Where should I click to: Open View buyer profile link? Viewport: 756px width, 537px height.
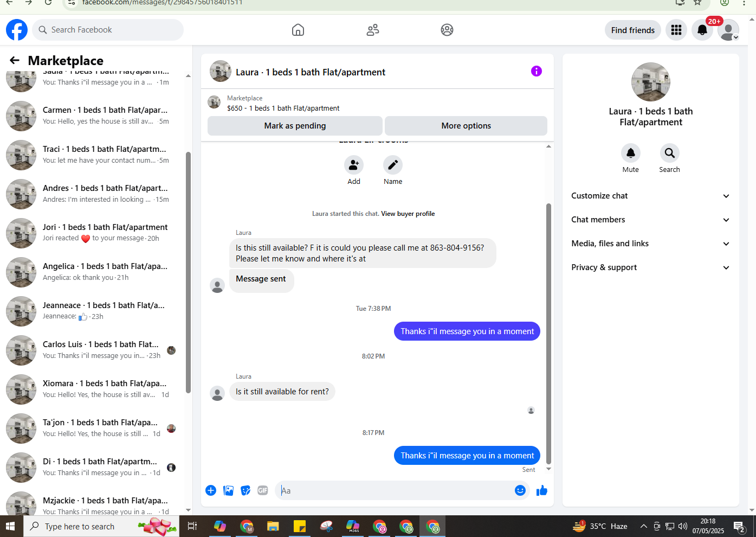(408, 214)
